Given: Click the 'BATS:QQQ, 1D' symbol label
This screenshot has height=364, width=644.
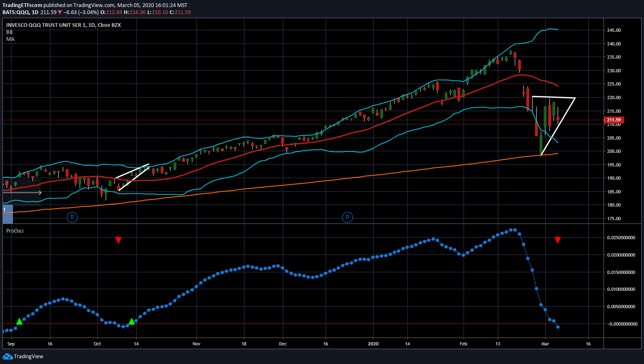Looking at the screenshot, I should [x=20, y=12].
